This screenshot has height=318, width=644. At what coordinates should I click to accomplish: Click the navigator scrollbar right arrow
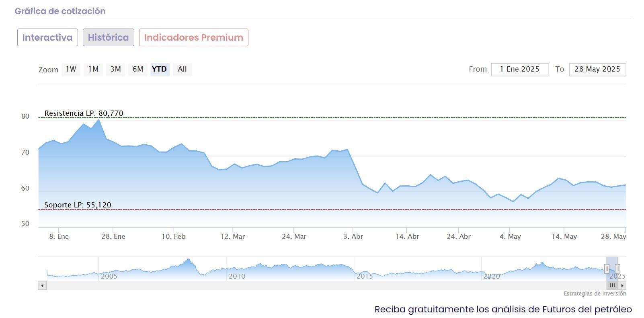coord(622,285)
